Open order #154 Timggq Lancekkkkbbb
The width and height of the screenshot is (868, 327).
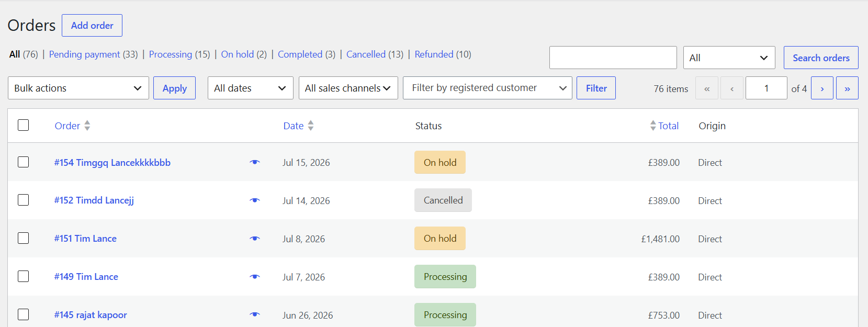pyautogui.click(x=112, y=163)
